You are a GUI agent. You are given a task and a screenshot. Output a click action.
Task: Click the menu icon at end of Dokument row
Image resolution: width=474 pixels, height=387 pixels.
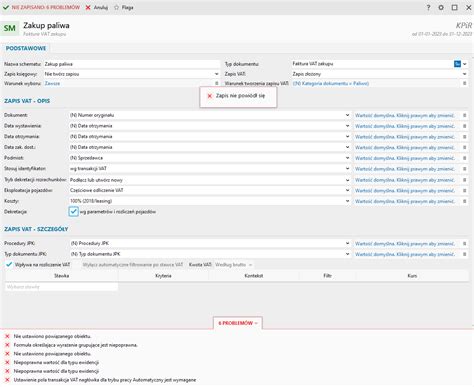coord(464,115)
